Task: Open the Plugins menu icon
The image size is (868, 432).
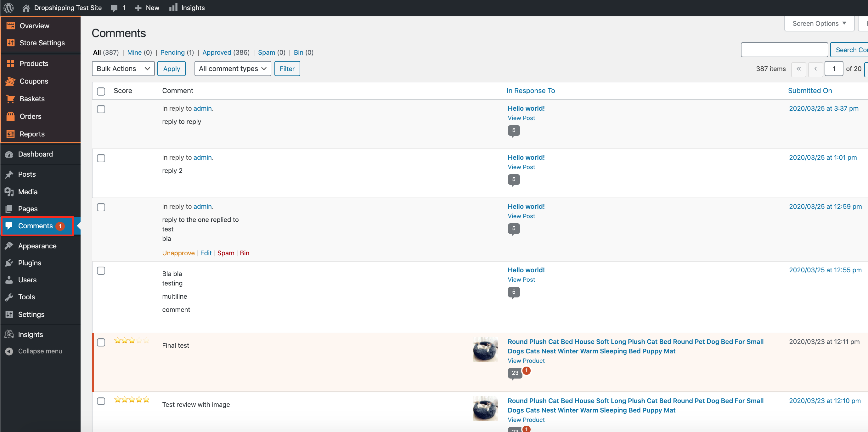Action: pyautogui.click(x=9, y=263)
